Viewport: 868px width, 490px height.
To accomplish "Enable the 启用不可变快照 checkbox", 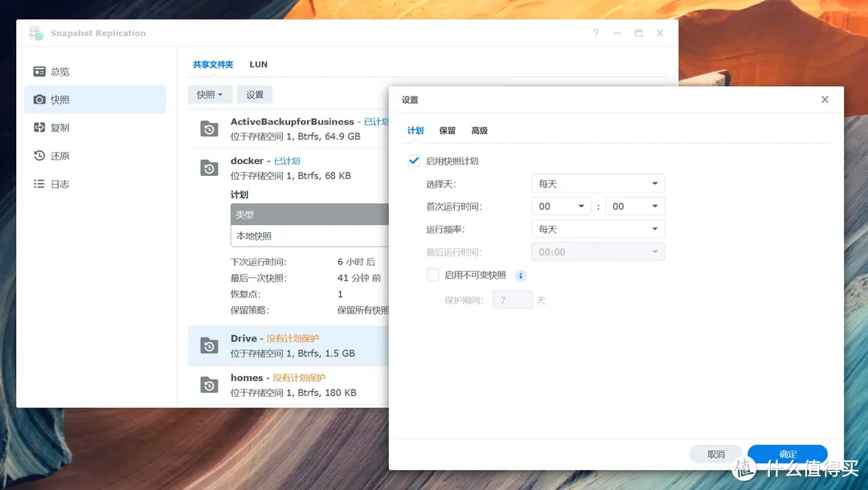I will coord(432,275).
